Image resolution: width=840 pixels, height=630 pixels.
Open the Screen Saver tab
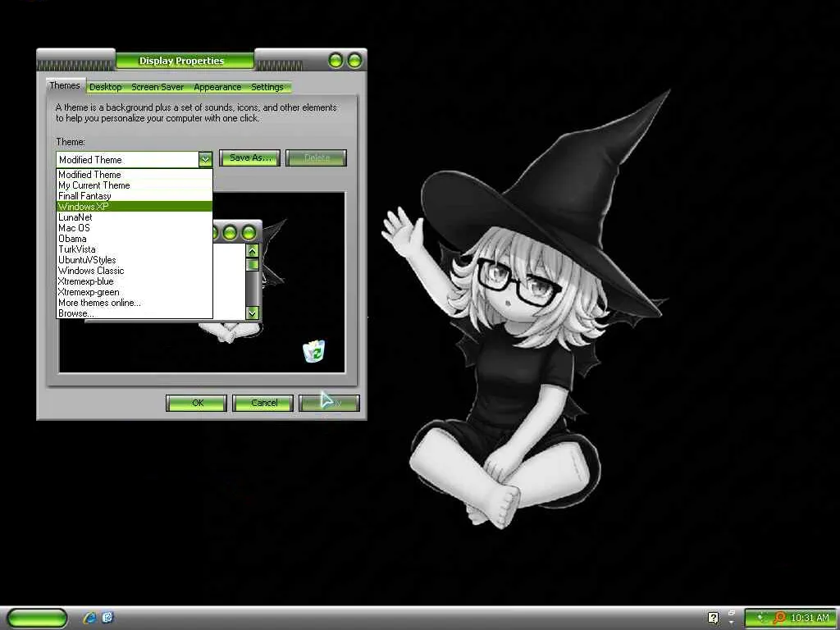click(x=157, y=87)
